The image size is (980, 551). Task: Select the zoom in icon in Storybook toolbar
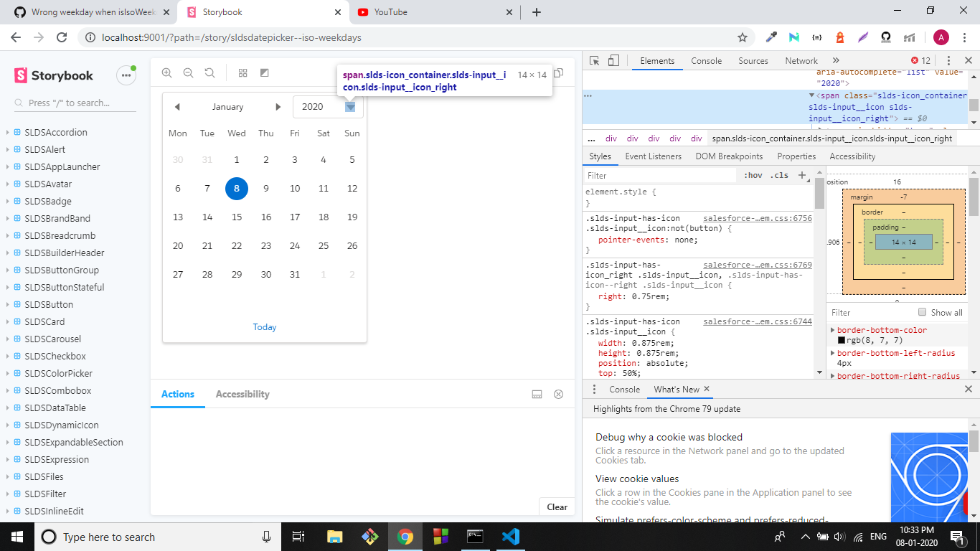click(166, 72)
